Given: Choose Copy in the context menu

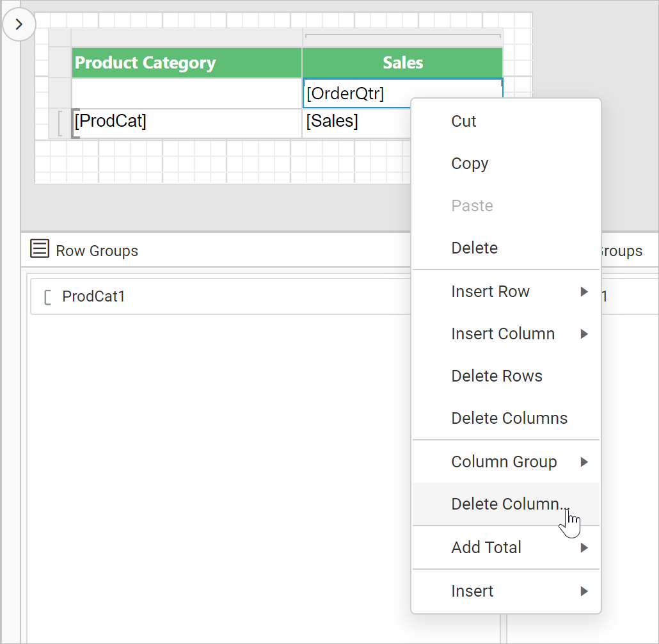Looking at the screenshot, I should click(x=470, y=163).
